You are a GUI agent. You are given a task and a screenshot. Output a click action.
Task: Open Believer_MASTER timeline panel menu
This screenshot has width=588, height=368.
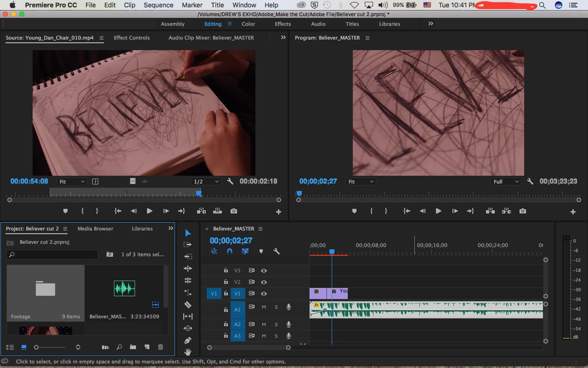coord(260,229)
